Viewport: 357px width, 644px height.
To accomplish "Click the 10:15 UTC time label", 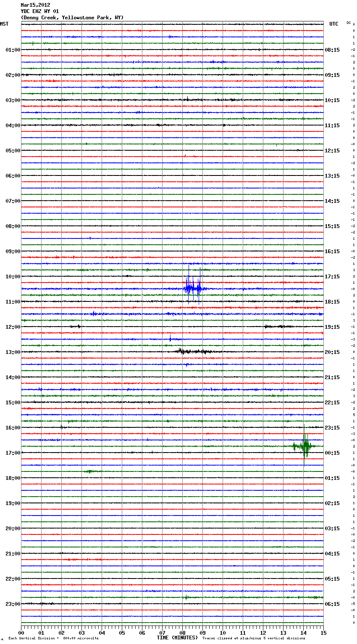I will 332,100.
